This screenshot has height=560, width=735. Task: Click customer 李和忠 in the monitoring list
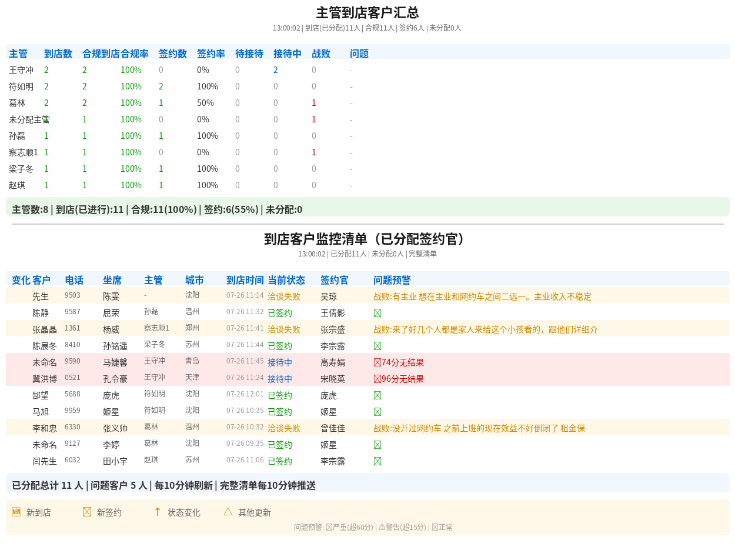point(45,428)
